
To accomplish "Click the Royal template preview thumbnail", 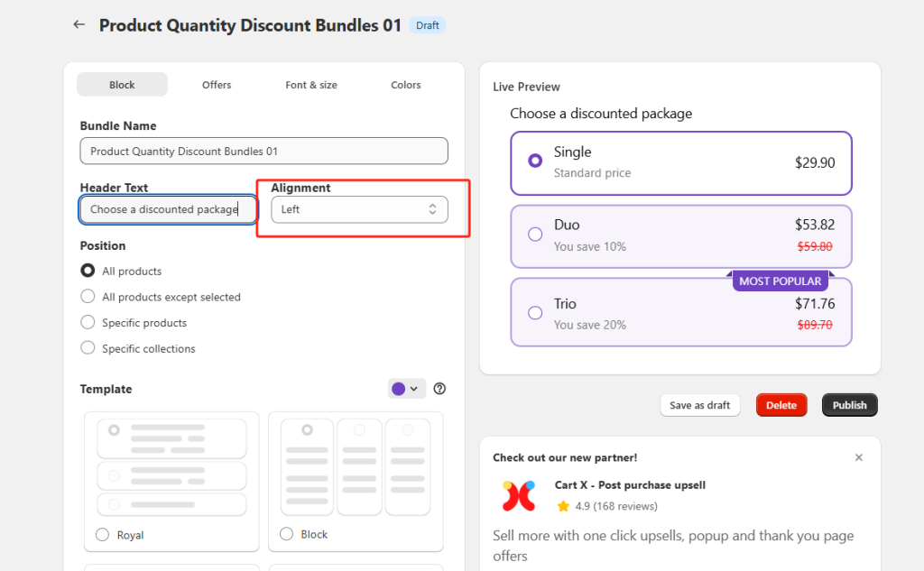I will [171, 465].
